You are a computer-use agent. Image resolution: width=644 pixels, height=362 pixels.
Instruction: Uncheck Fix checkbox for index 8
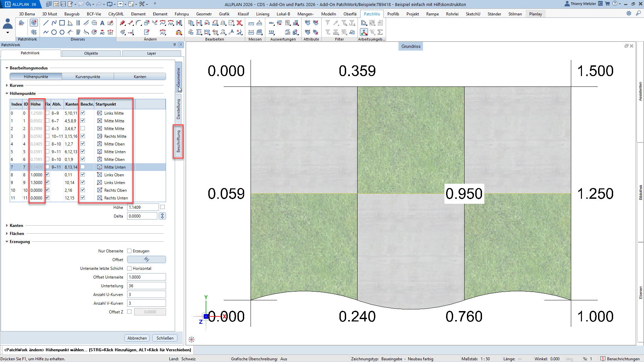tap(47, 175)
